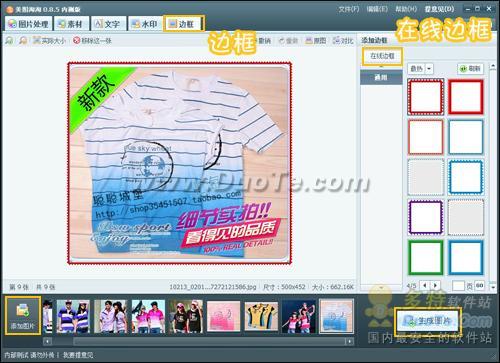Screen dimensions: 500x363
Task: Expand the 最热 sort dropdown arrow
Action: (x=429, y=69)
